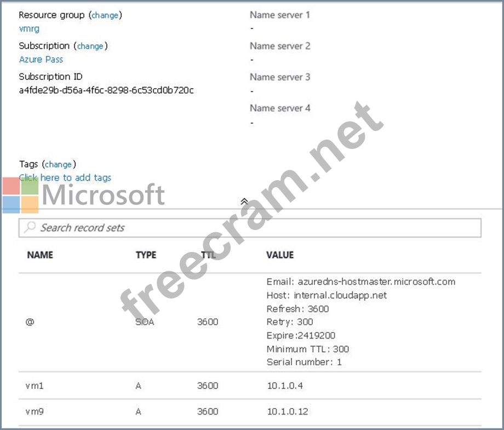This screenshot has width=504, height=430.
Task: Click the Name server 4 label
Action: click(280, 108)
